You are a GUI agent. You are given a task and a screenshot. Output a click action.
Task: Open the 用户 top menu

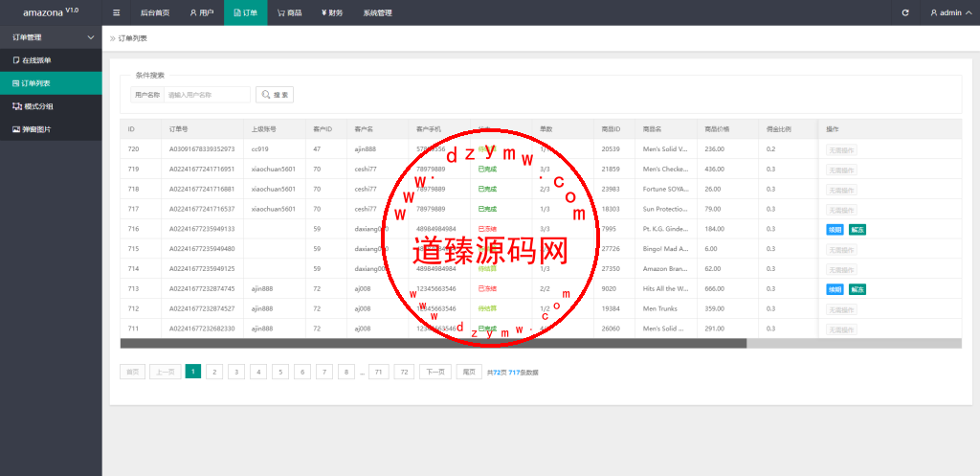[202, 12]
